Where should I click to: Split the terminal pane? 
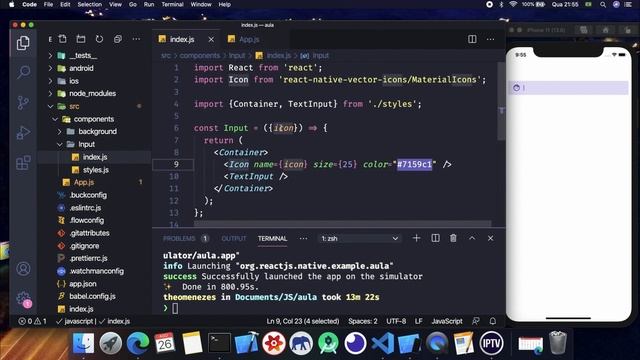tap(436, 238)
